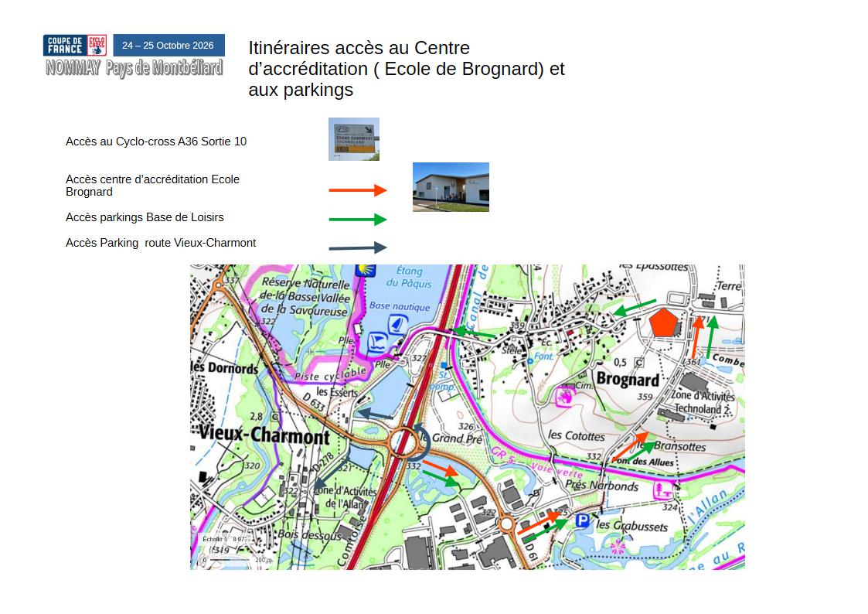Click the Accès parkings Base de Loisirs text
The height and width of the screenshot is (614, 868).
tap(145, 217)
